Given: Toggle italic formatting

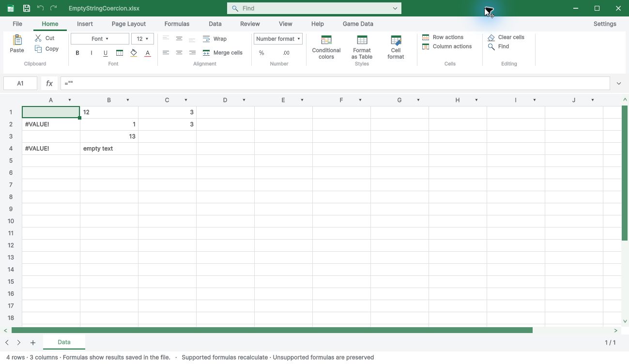Looking at the screenshot, I should (92, 53).
